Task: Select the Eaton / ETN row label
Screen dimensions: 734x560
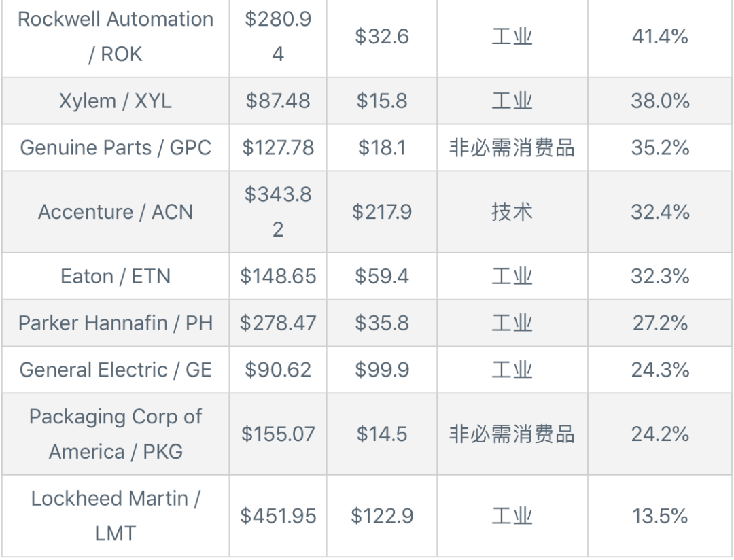Action: [x=116, y=276]
